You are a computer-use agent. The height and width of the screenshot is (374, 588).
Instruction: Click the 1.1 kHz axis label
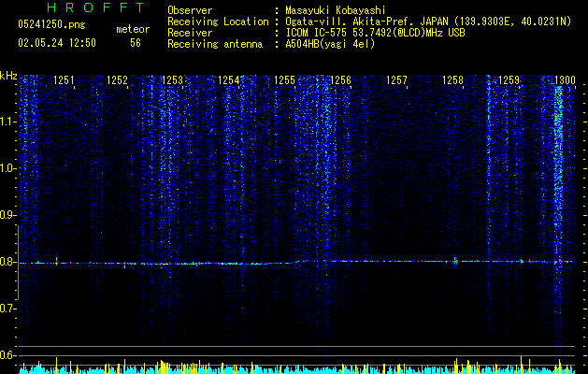pyautogui.click(x=8, y=122)
